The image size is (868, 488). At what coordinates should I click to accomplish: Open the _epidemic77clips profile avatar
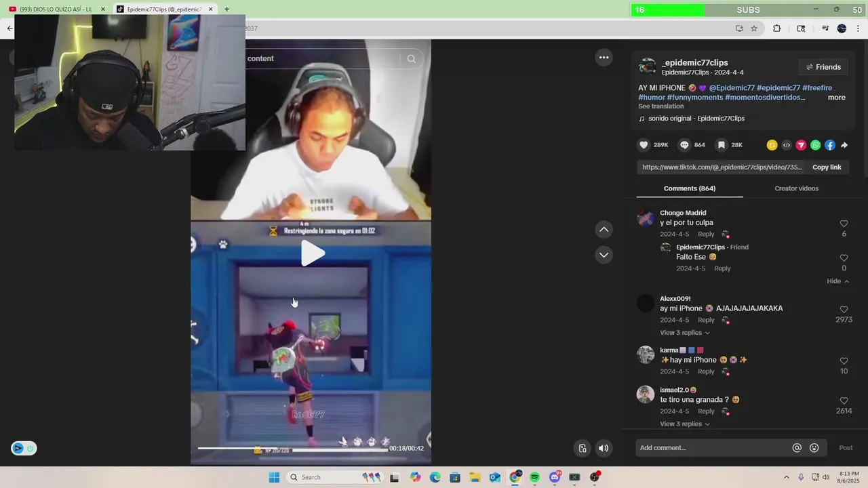[x=647, y=66]
